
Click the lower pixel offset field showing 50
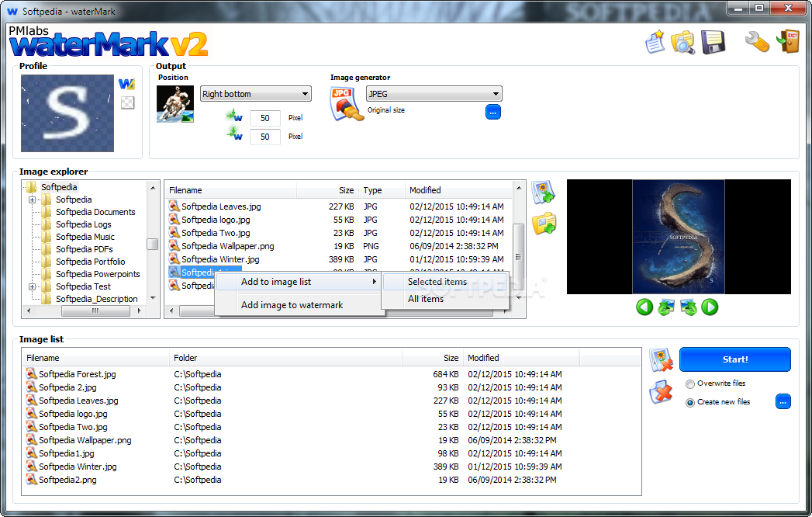click(x=264, y=137)
